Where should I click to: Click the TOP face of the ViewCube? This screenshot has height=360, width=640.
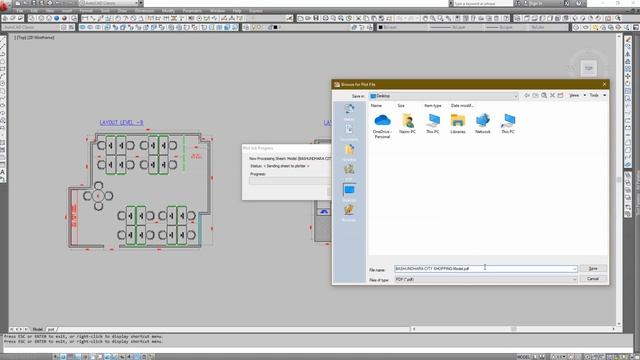[588, 69]
